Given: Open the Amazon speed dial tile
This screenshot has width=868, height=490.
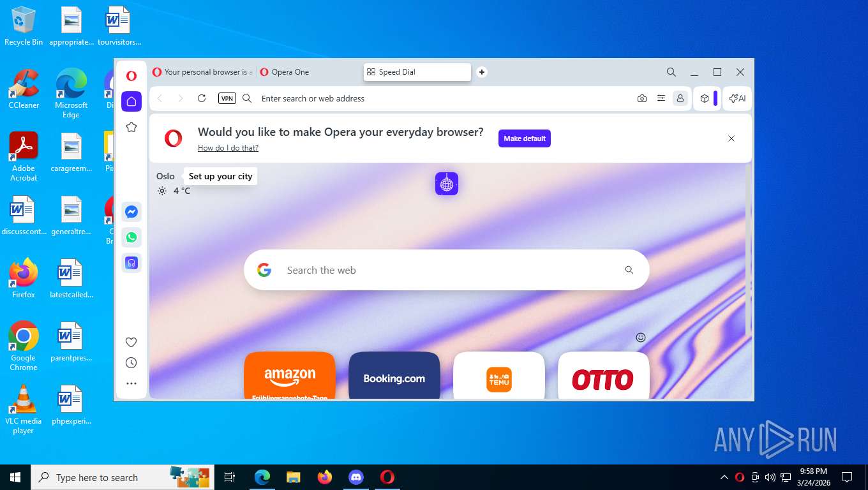Looking at the screenshot, I should (x=290, y=376).
